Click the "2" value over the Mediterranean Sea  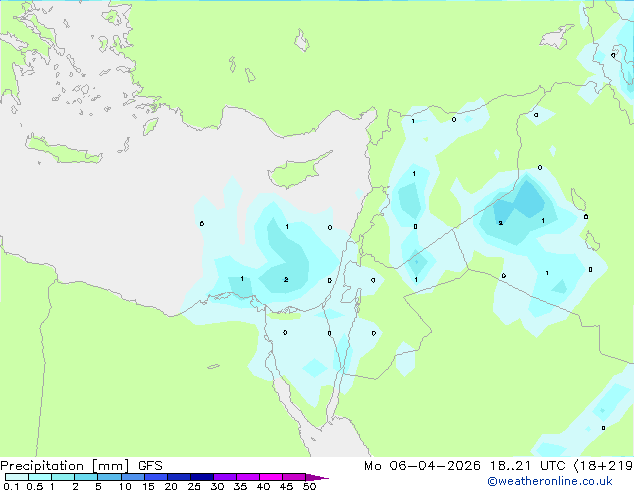click(286, 280)
